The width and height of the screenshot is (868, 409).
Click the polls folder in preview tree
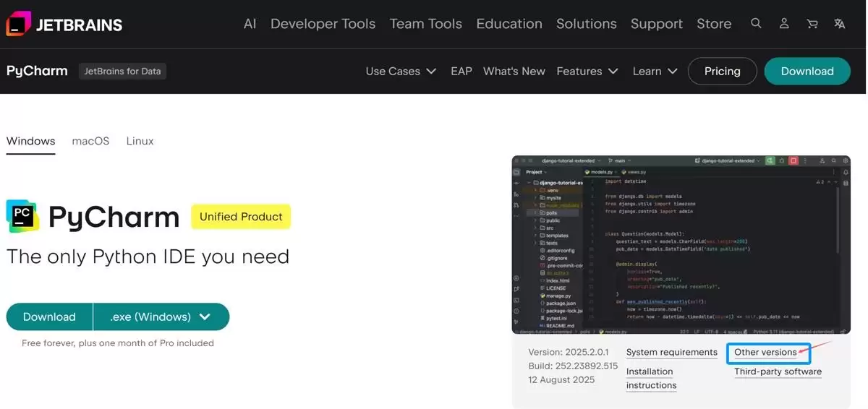coord(548,213)
